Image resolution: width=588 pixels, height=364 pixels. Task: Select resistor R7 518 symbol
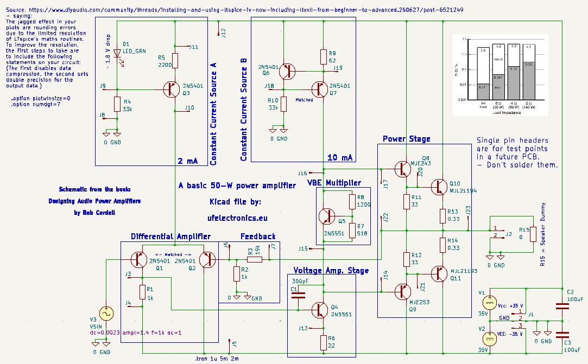coord(352,230)
